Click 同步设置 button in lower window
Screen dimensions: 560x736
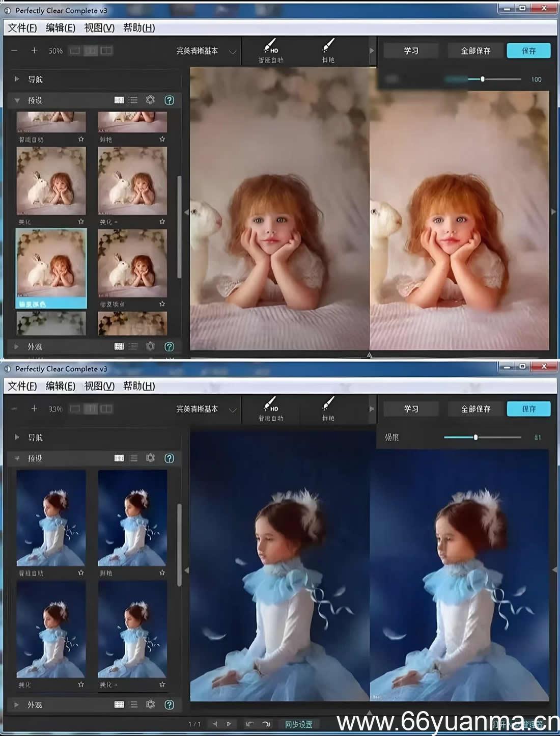298,724
